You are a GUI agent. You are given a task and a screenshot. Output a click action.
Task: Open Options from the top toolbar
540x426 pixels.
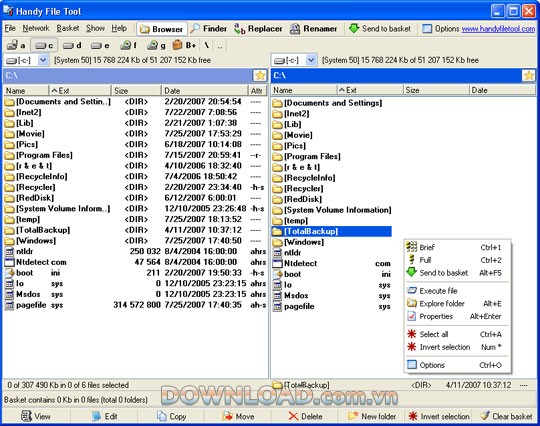(440, 29)
